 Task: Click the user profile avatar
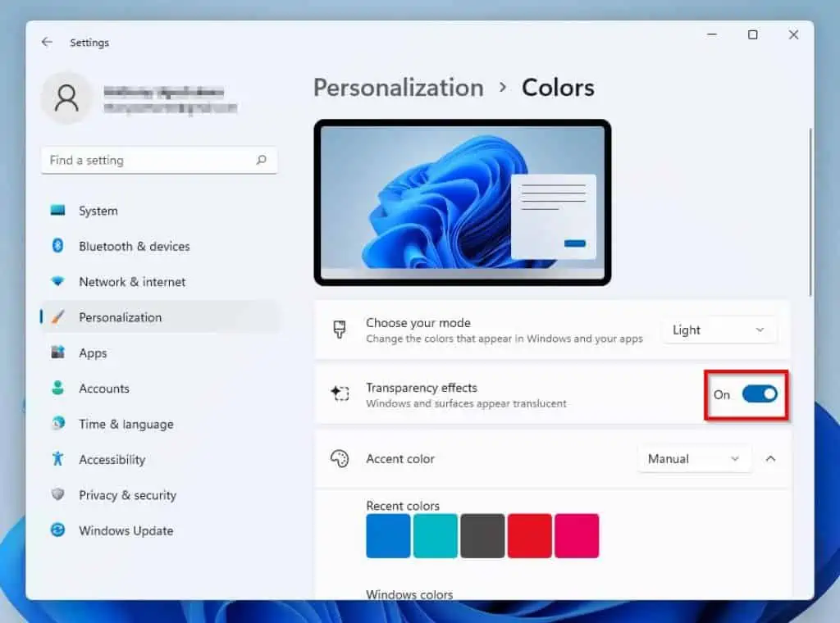click(67, 98)
